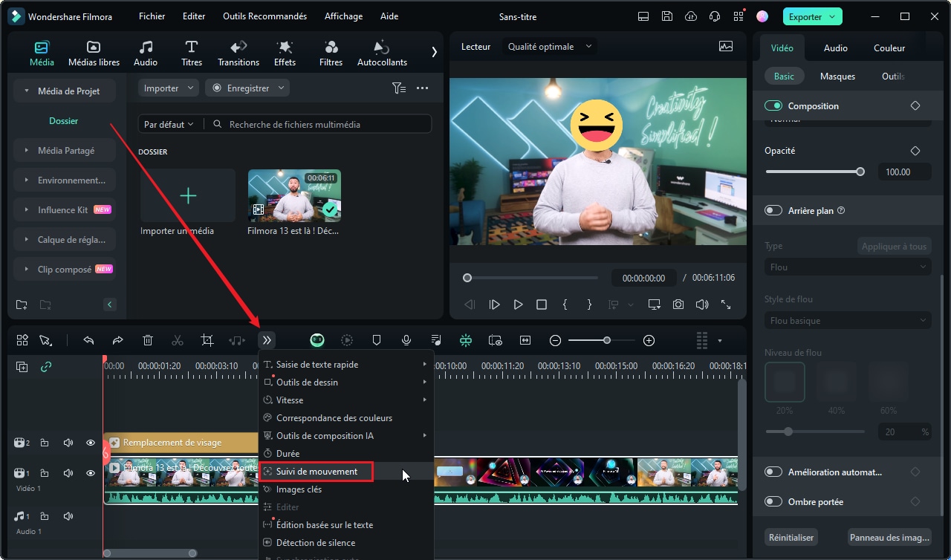This screenshot has height=560, width=951.
Task: Open the Enregistrer dropdown
Action: pyautogui.click(x=247, y=88)
